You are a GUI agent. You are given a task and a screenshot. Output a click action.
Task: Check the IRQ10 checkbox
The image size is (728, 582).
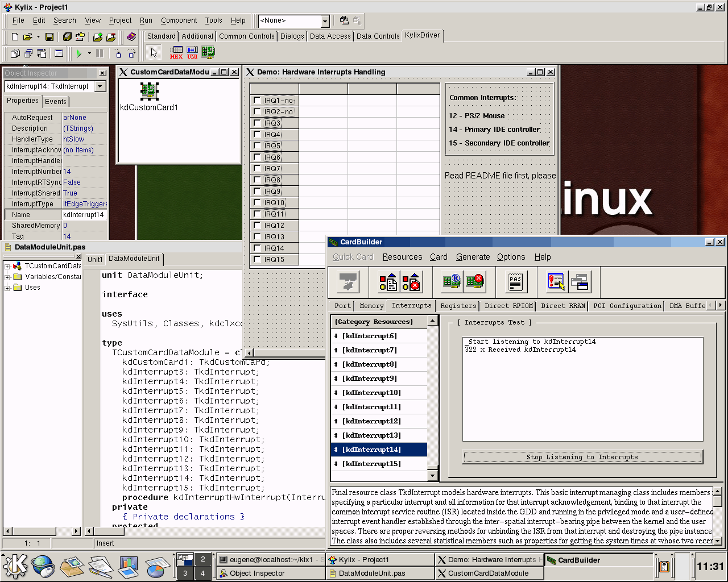(x=257, y=202)
